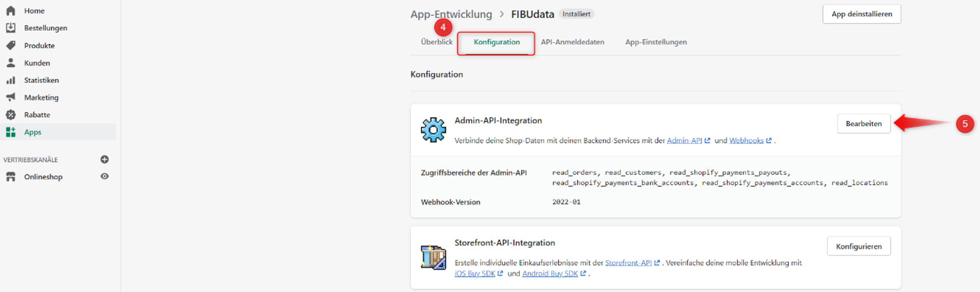Go to the App-Einstellungen tab
Image resolution: width=980 pixels, height=292 pixels.
click(656, 42)
